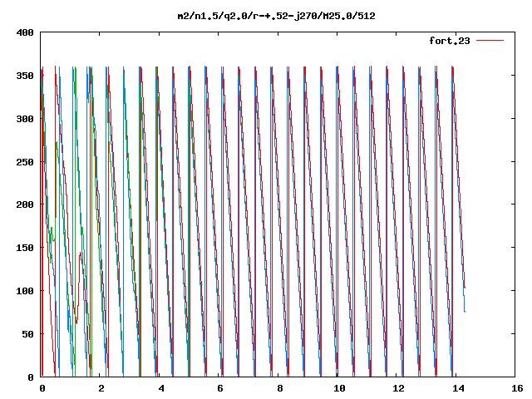Click the red legend line sample
This screenshot has width=532, height=399.
point(490,41)
